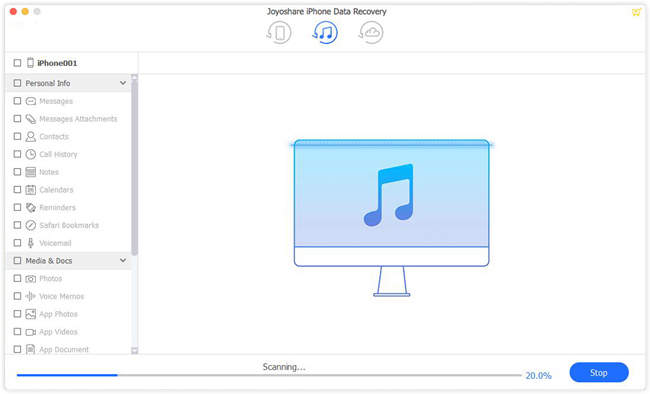Click the sidebar scroll up arrow
Screen dimensions: 650x394
pos(134,78)
